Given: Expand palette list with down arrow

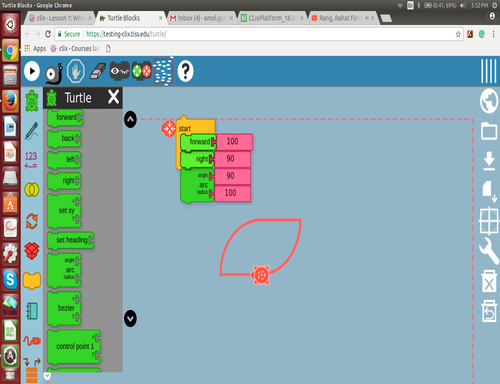Looking at the screenshot, I should 130,319.
